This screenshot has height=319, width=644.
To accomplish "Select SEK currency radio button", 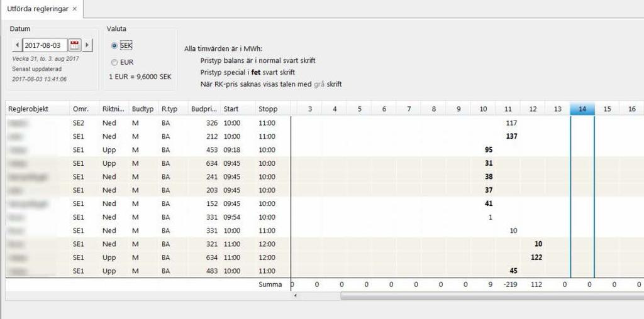I will pos(114,46).
